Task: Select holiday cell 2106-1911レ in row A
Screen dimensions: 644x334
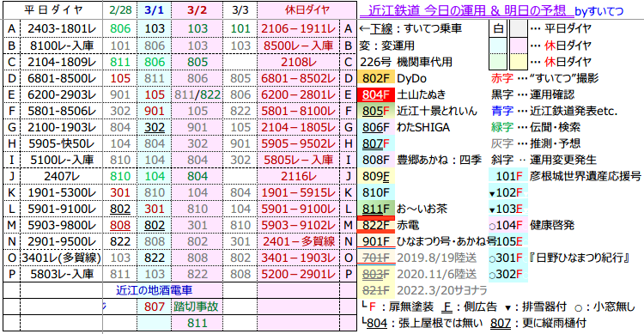Action: [x=299, y=28]
